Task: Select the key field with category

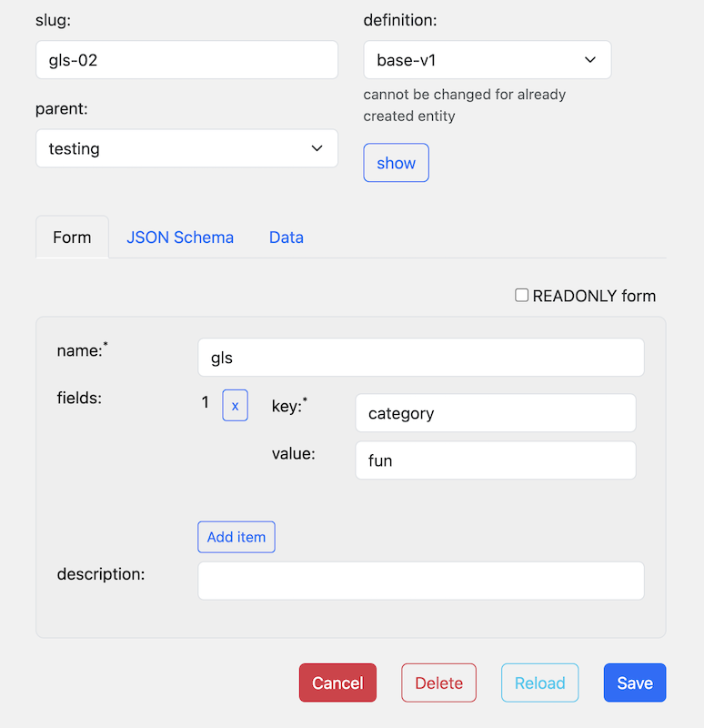Action: click(495, 413)
